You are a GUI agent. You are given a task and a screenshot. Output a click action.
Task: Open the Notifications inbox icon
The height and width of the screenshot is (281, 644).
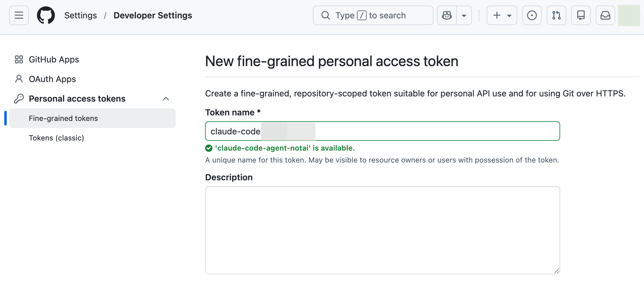point(605,15)
